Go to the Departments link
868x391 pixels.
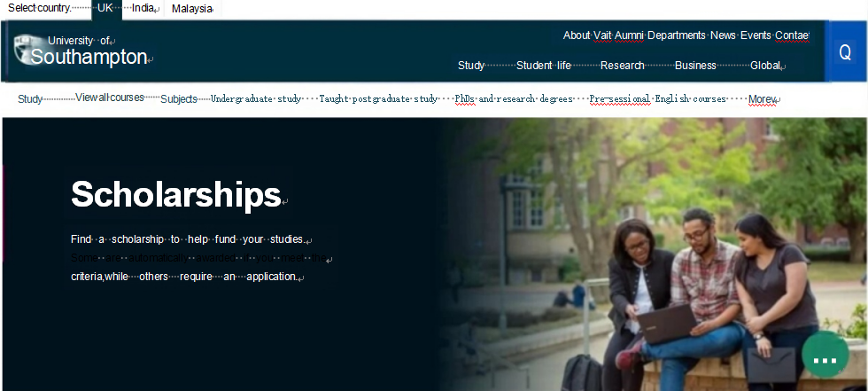[677, 35]
